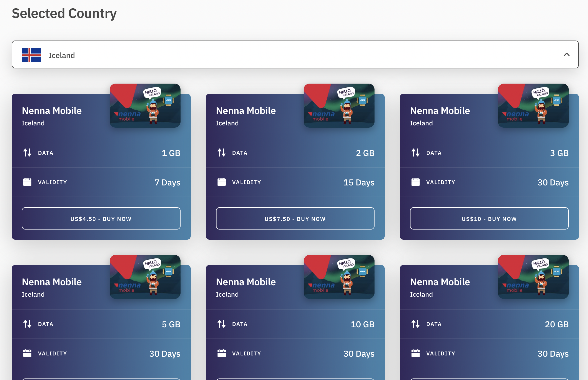Click 'Nenna Mobile' title on 2 GB card
This screenshot has height=380, width=588.
coord(246,111)
